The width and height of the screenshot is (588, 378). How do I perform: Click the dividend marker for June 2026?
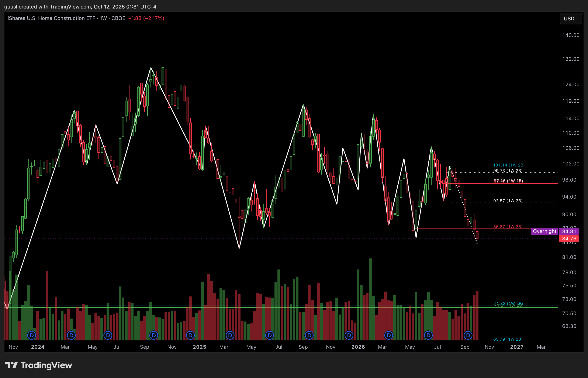coord(428,335)
